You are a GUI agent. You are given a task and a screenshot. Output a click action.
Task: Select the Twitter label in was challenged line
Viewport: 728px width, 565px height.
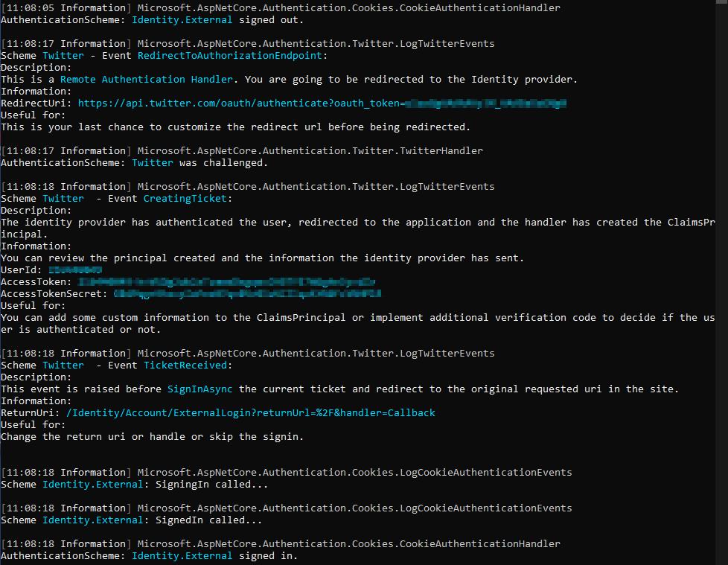coord(152,162)
